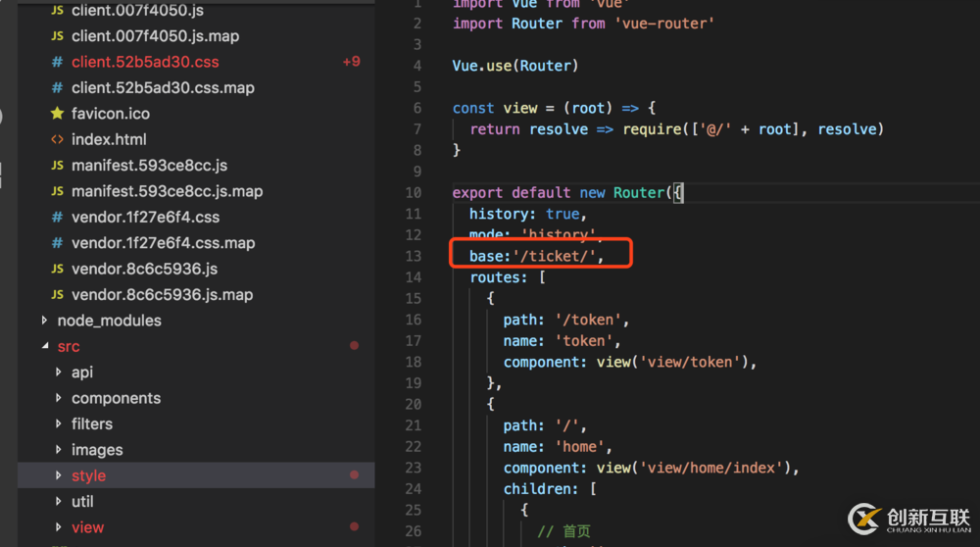The image size is (980, 547).
Task: Select the images folder label
Action: [x=97, y=450]
